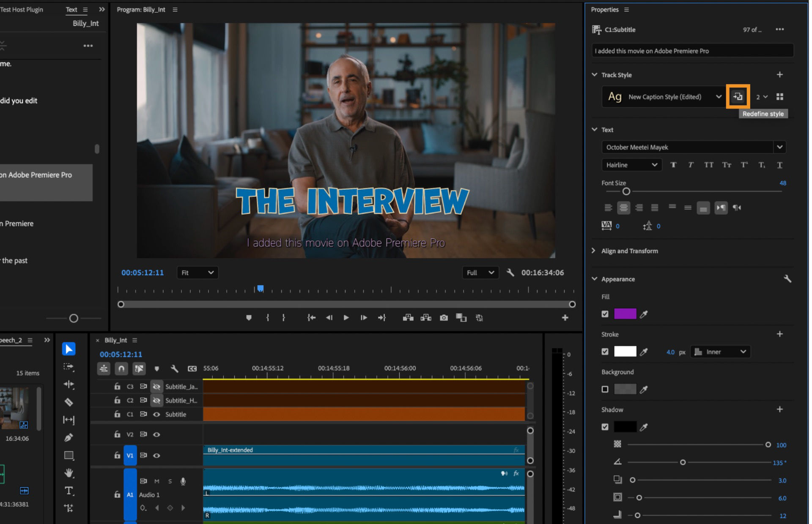812x524 pixels.
Task: Enable the Background checkbox under Appearance
Action: [605, 389]
